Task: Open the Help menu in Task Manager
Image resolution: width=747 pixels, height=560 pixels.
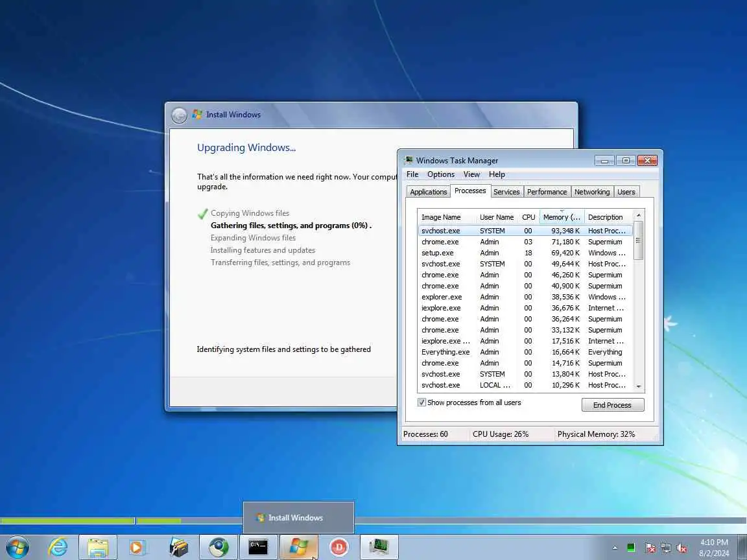Action: tap(497, 174)
